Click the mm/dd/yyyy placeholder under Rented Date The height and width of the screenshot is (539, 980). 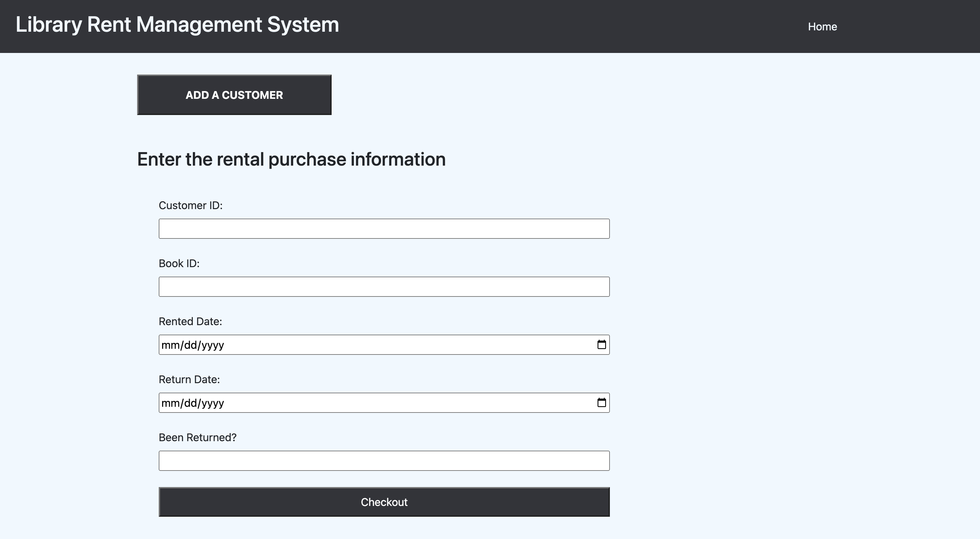pyautogui.click(x=193, y=345)
